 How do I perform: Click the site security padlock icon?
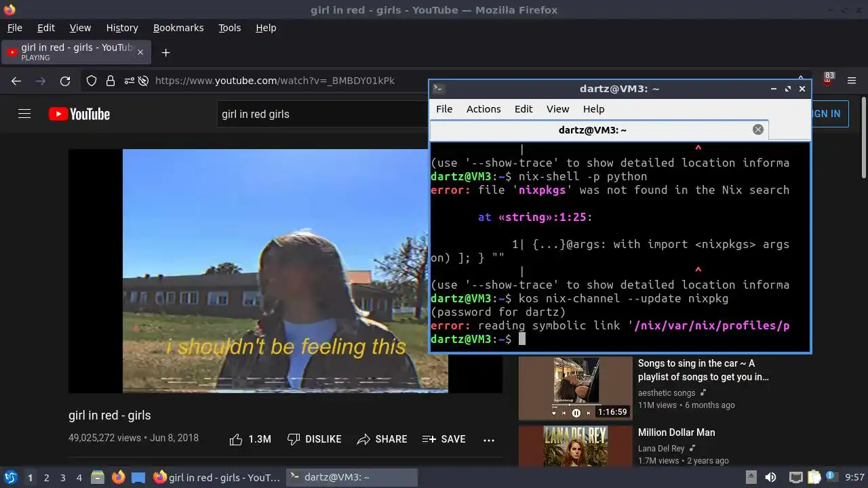point(111,81)
